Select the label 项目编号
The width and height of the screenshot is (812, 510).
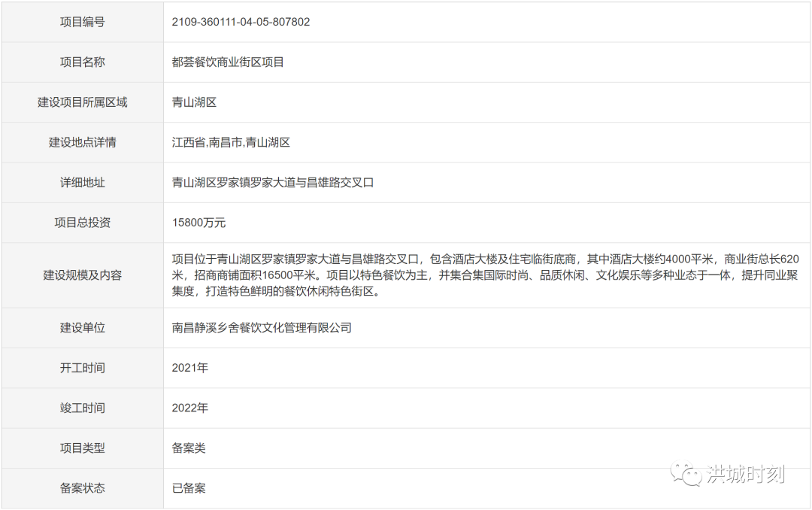(x=83, y=22)
